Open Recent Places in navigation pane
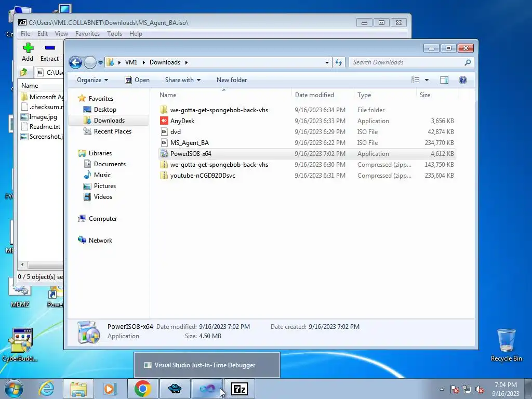532x399 pixels. [112, 131]
